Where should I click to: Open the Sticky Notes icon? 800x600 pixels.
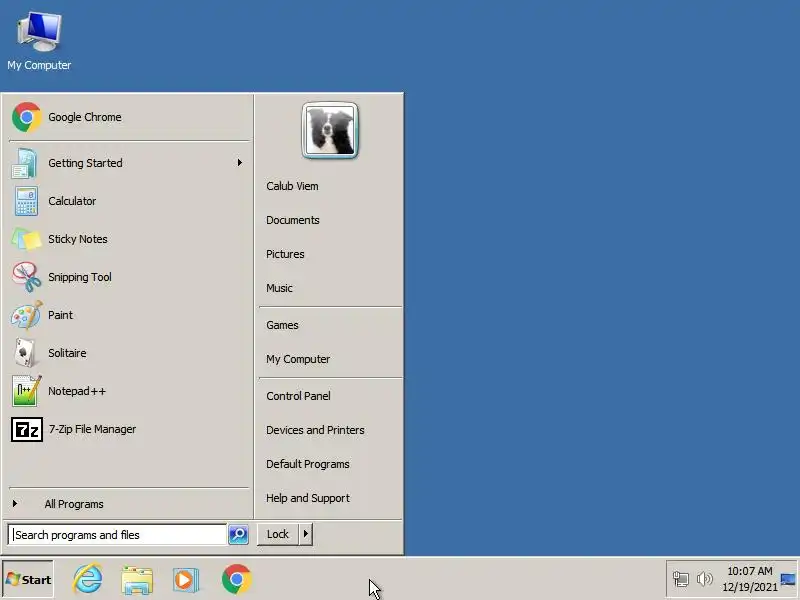(27, 239)
